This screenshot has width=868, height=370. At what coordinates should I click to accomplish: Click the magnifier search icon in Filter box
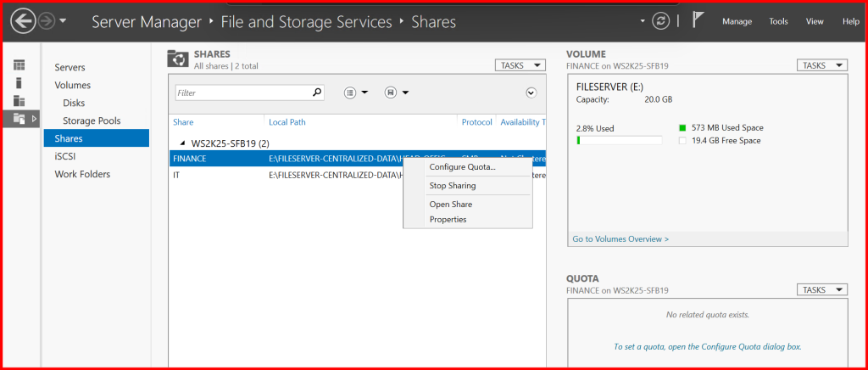[x=317, y=92]
